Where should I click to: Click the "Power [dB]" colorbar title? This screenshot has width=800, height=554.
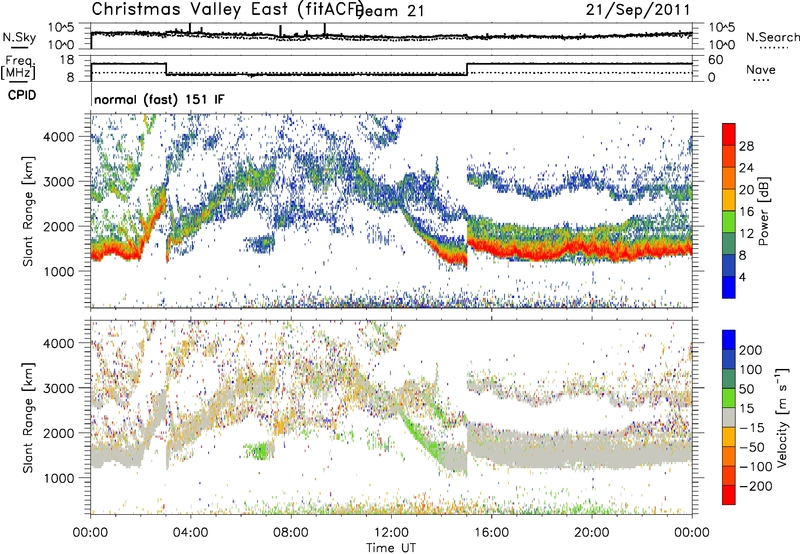point(763,211)
